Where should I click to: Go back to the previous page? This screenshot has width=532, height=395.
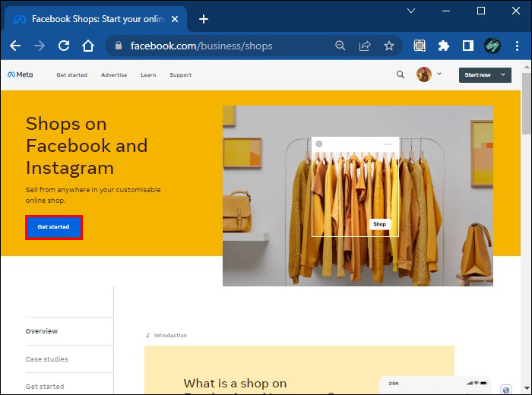pyautogui.click(x=15, y=46)
